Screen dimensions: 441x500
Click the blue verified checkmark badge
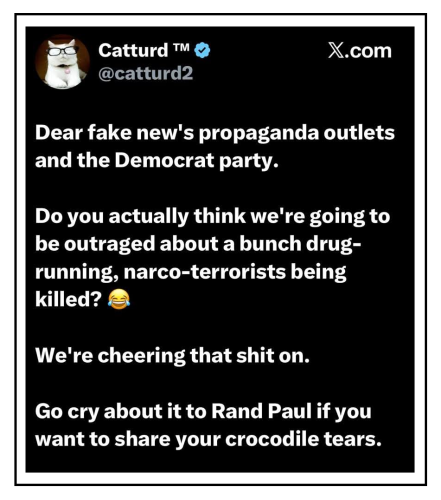point(202,50)
